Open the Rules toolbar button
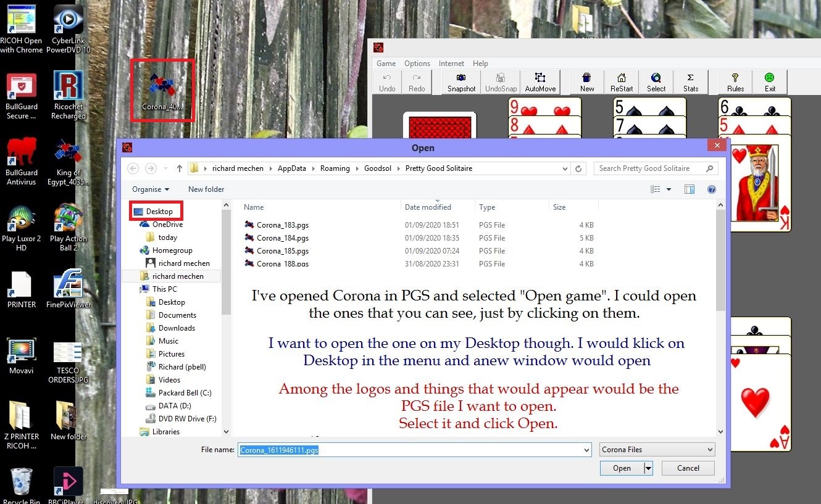821x504 pixels. click(735, 82)
